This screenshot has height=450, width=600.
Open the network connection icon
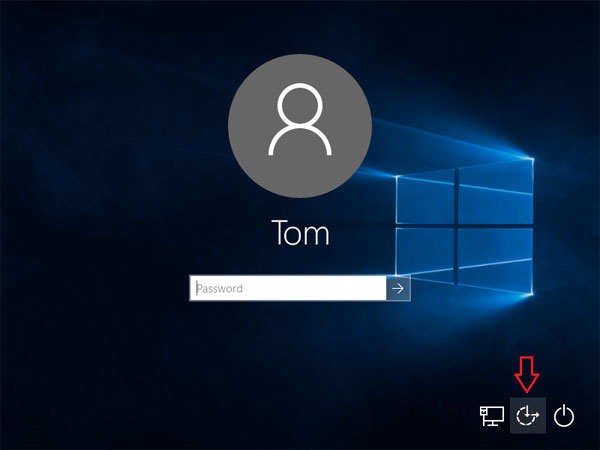point(492,416)
